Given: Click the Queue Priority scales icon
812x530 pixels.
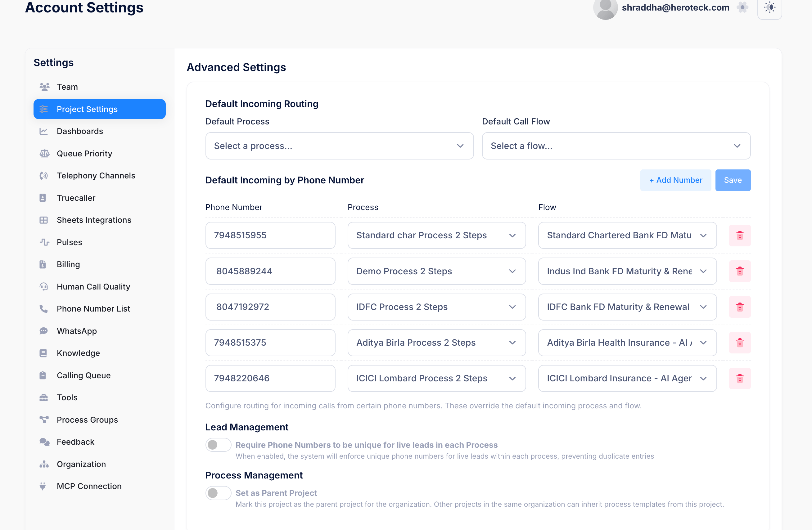Looking at the screenshot, I should click(x=44, y=154).
